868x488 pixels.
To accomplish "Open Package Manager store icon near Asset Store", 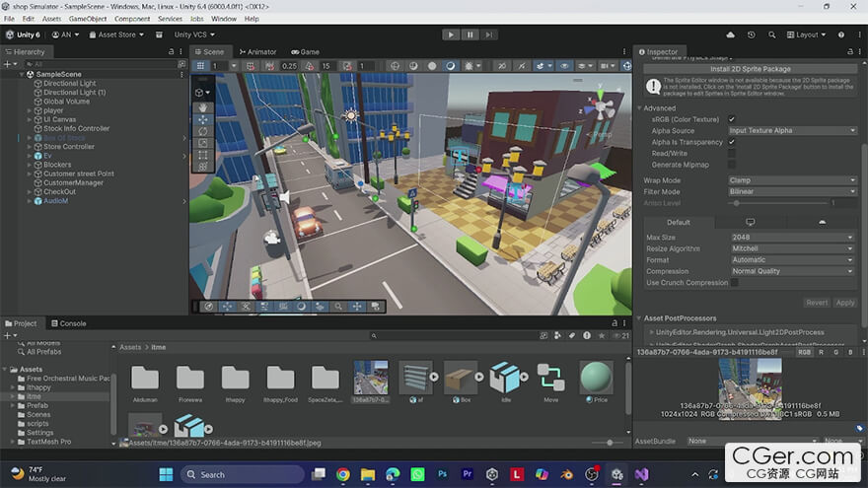I will coord(159,35).
